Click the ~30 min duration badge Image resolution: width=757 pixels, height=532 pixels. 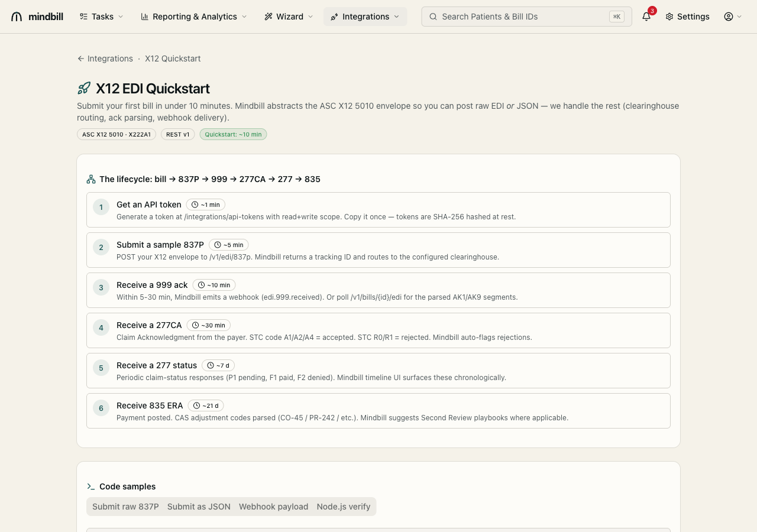click(x=209, y=325)
